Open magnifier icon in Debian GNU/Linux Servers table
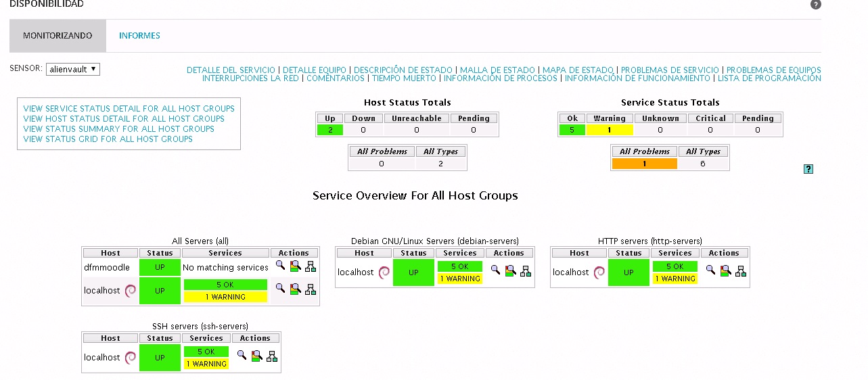The width and height of the screenshot is (868, 380). [x=495, y=270]
